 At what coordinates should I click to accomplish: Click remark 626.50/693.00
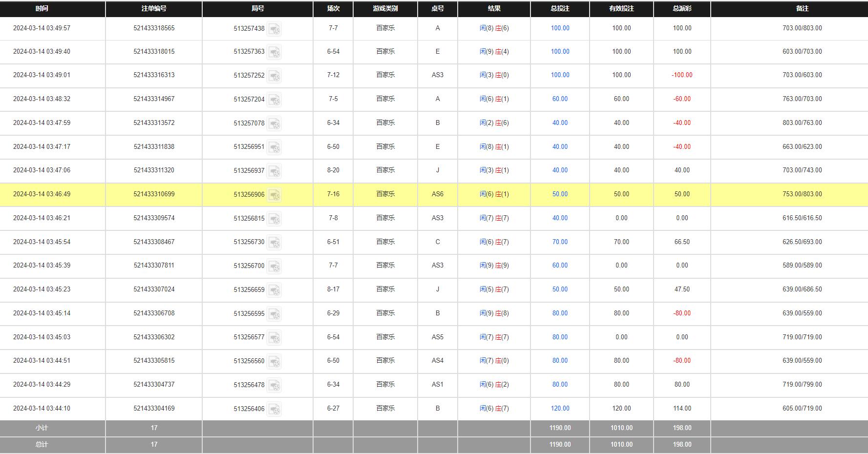click(802, 242)
